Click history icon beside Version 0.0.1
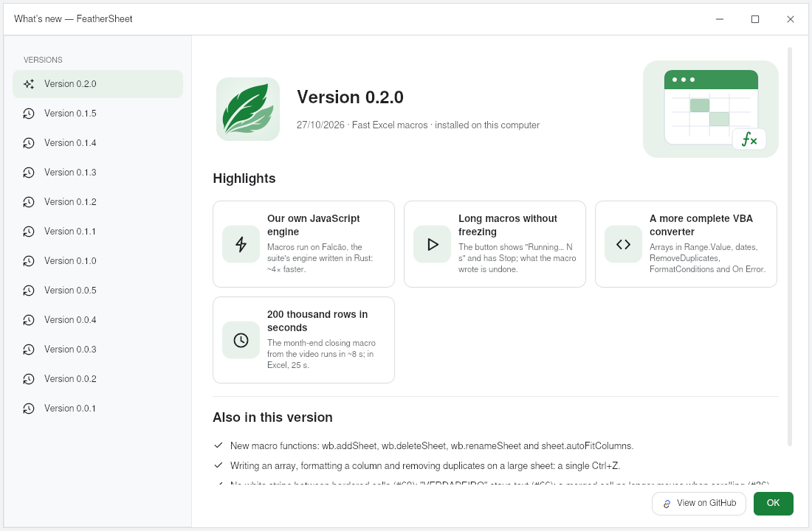 [x=29, y=409]
